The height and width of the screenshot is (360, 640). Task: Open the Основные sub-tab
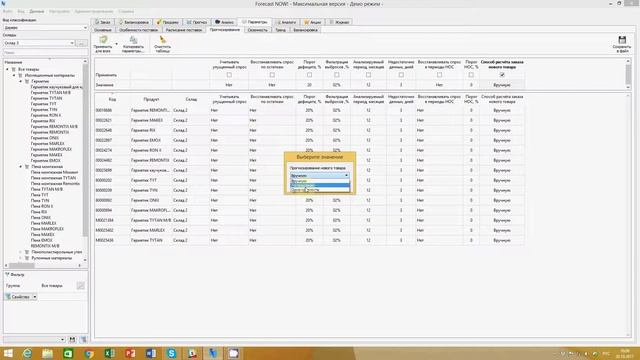pos(103,30)
